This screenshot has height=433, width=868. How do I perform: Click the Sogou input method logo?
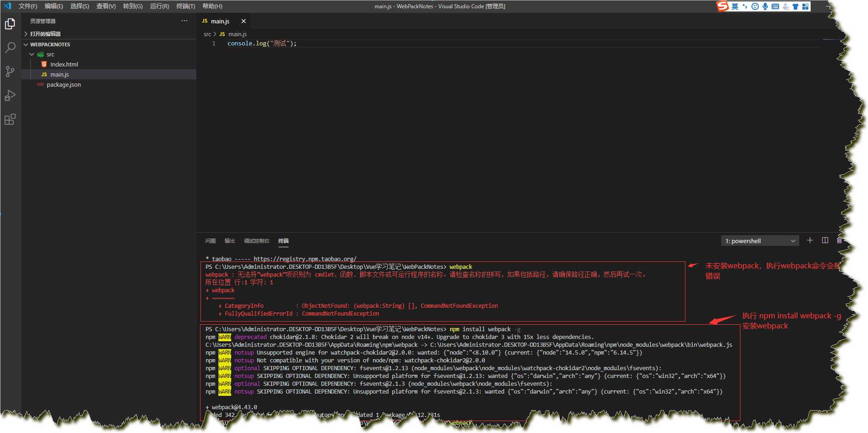coord(723,6)
